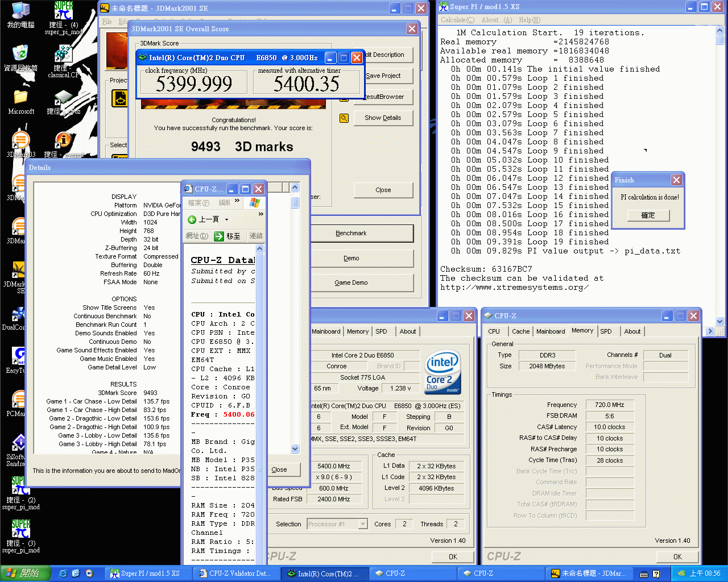The image size is (728, 582).
Task: Click Start (開始) button on taskbar
Action: 26,573
